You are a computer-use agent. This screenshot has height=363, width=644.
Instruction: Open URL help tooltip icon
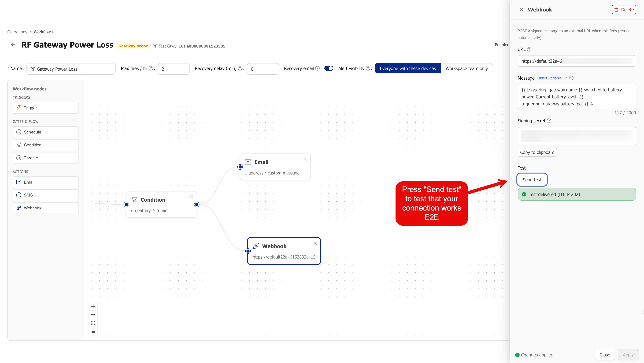(x=529, y=49)
